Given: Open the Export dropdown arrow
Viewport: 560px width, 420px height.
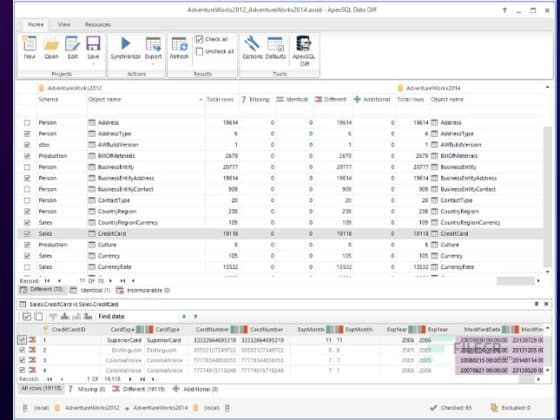Looking at the screenshot, I should [153, 64].
